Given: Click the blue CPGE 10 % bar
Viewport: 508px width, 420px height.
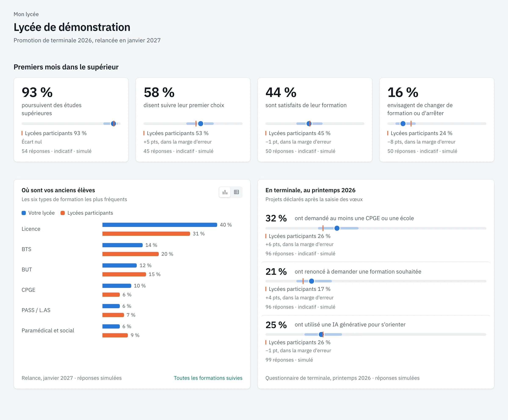Looking at the screenshot, I should tap(117, 286).
